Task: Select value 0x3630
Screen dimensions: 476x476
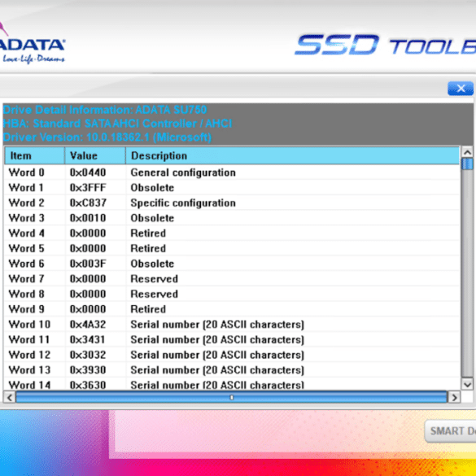Action: [x=88, y=385]
